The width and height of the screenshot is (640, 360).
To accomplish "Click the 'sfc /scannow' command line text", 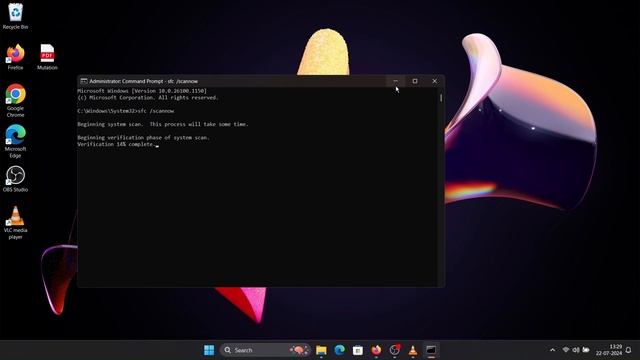I will [x=156, y=111].
